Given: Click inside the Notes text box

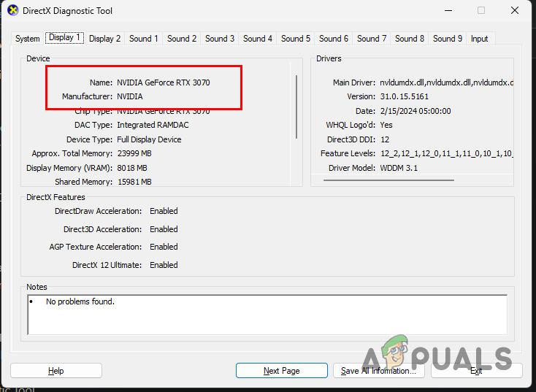Looking at the screenshot, I should (267, 315).
